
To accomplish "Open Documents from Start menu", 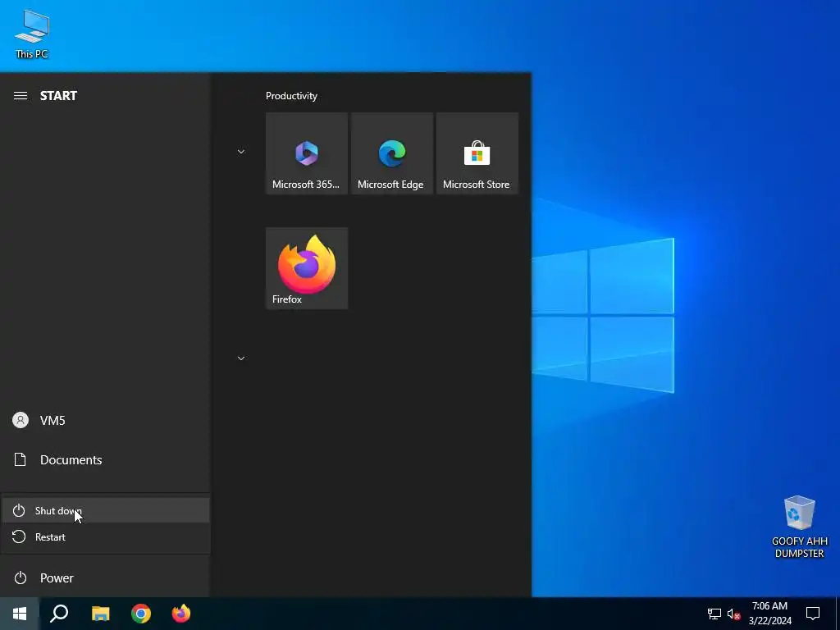I will (x=105, y=459).
